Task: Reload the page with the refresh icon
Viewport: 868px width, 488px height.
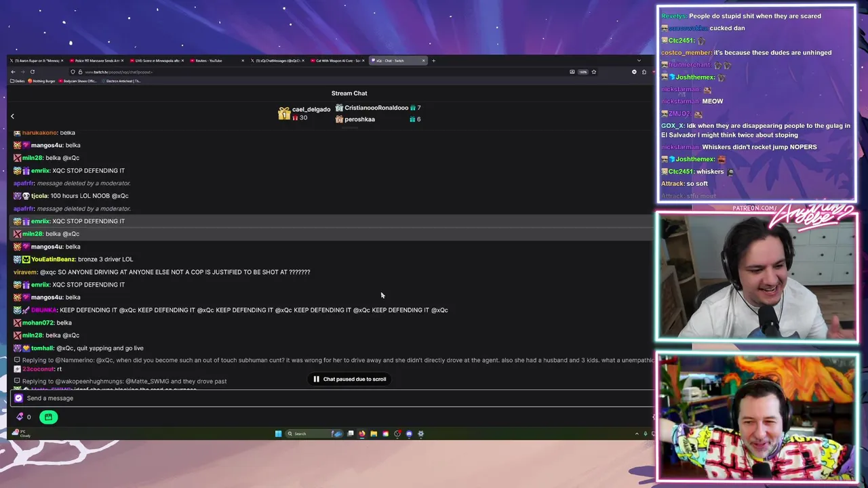Action: click(x=32, y=72)
